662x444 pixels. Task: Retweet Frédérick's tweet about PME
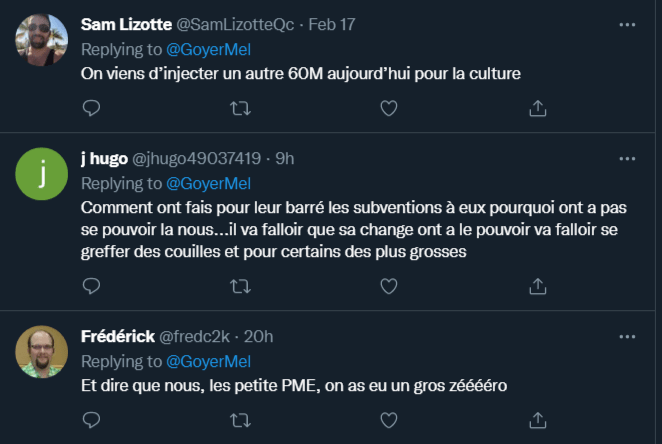point(240,419)
